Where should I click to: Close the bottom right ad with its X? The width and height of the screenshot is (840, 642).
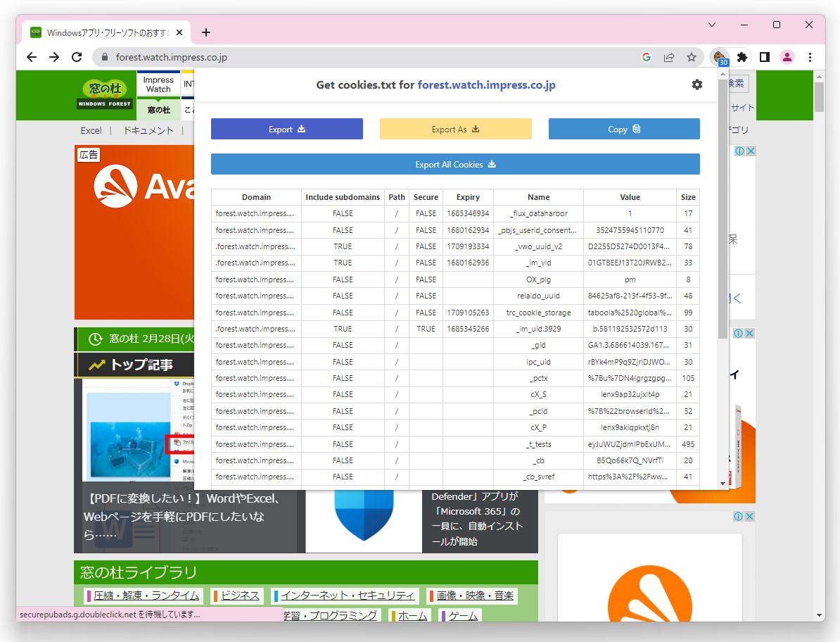[x=749, y=516]
